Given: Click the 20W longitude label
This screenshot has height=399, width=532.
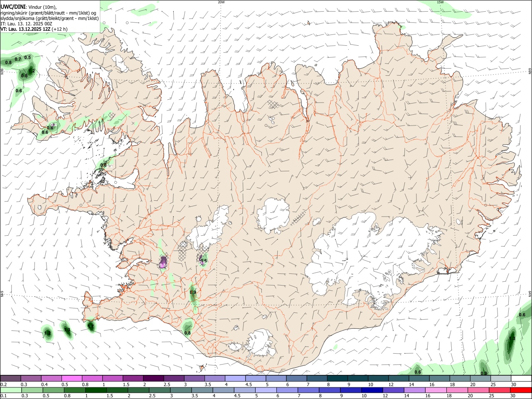Looking at the screenshot, I should (x=221, y=2).
